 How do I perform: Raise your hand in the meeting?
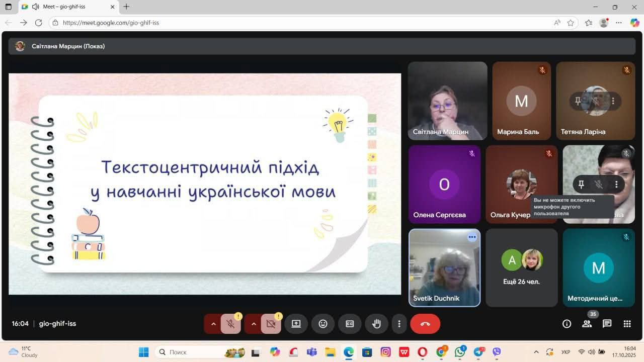(x=376, y=324)
